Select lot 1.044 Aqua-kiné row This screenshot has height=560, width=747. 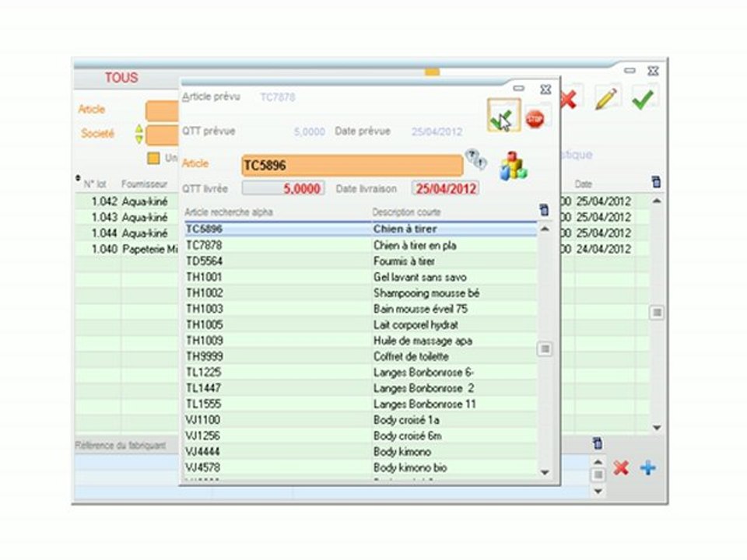127,233
